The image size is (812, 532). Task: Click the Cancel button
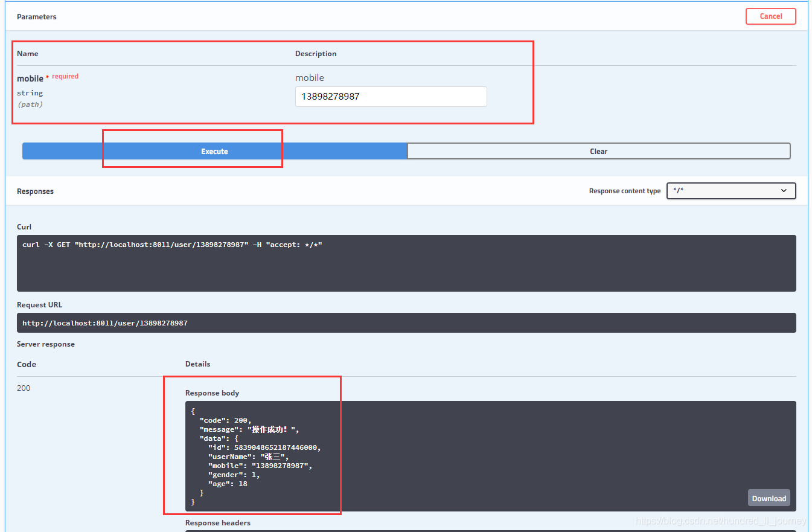770,16
